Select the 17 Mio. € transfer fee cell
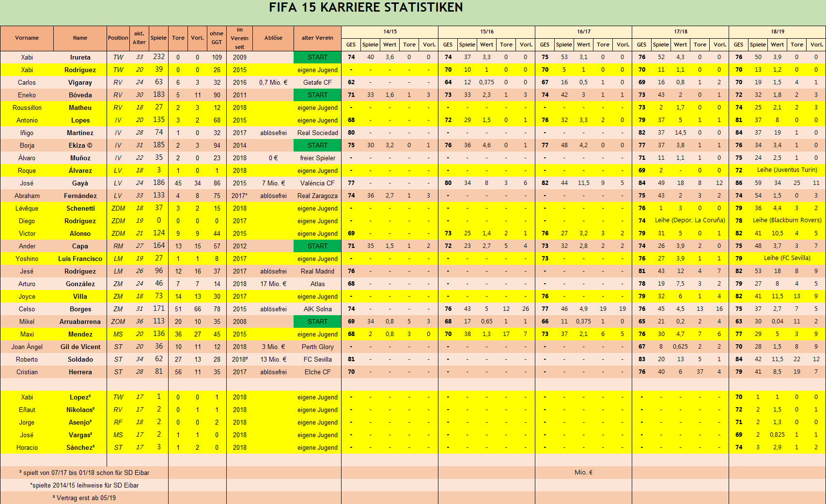Viewport: 826px width, 504px height. pos(273,284)
